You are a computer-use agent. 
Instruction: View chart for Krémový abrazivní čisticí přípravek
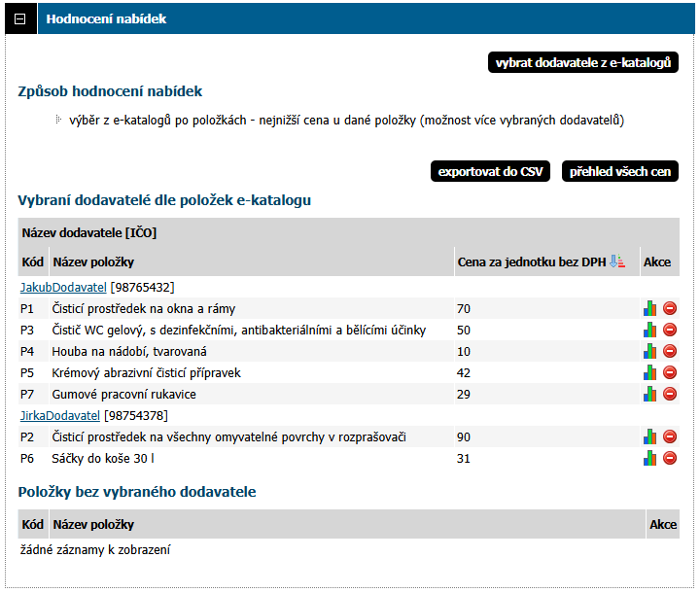(650, 373)
